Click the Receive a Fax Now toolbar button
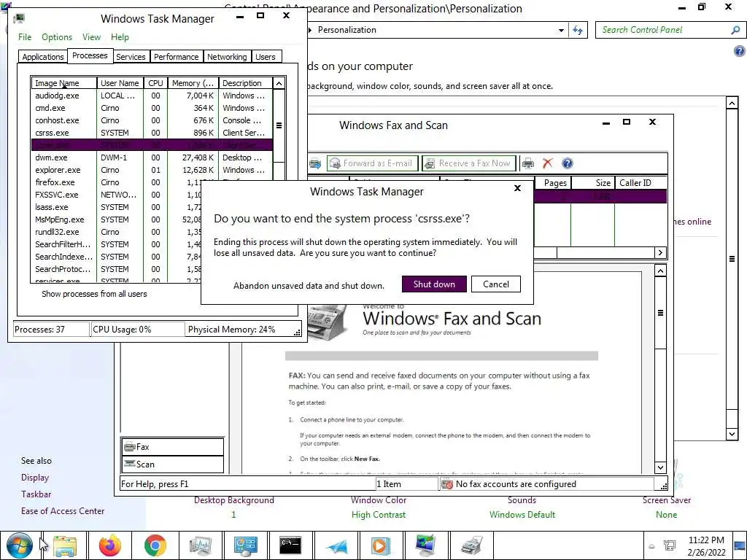747x560 pixels. [469, 163]
